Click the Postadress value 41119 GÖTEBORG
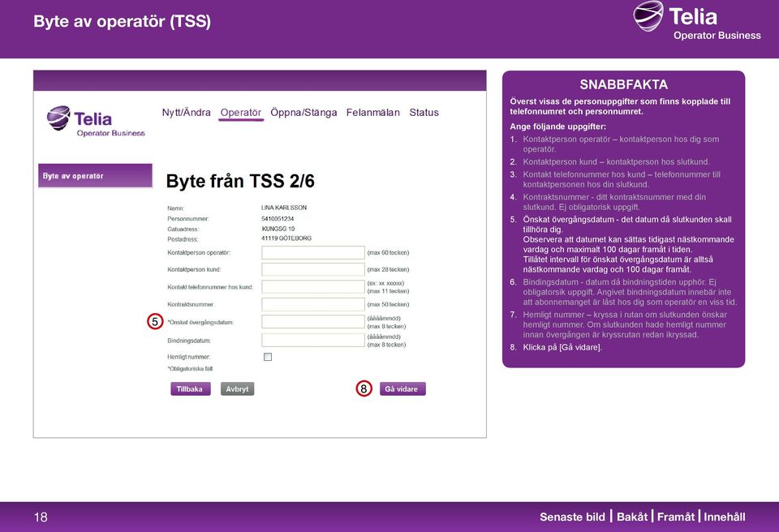The image size is (779, 532). [286, 238]
